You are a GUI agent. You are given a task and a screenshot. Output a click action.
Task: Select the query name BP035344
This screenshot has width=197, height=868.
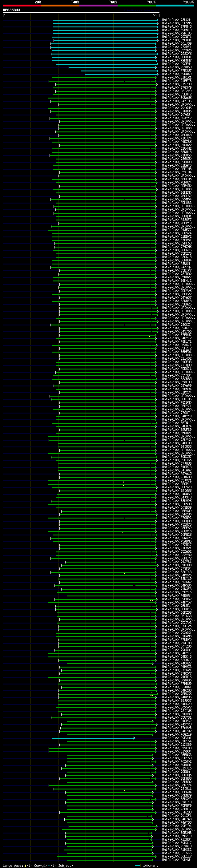click(11, 10)
